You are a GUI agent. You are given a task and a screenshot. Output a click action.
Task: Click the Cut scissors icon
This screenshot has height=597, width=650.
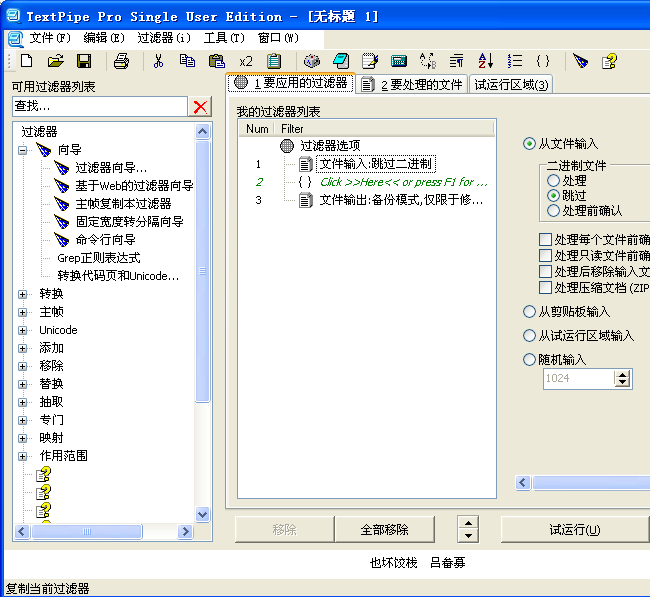pyautogui.click(x=158, y=61)
